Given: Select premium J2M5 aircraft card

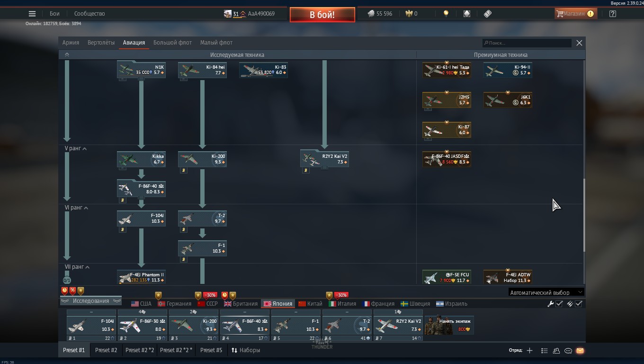Looking at the screenshot, I should [x=447, y=100].
